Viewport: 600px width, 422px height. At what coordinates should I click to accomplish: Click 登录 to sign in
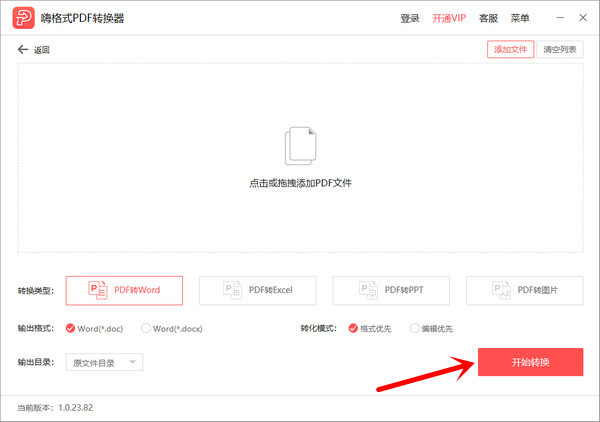(x=410, y=19)
